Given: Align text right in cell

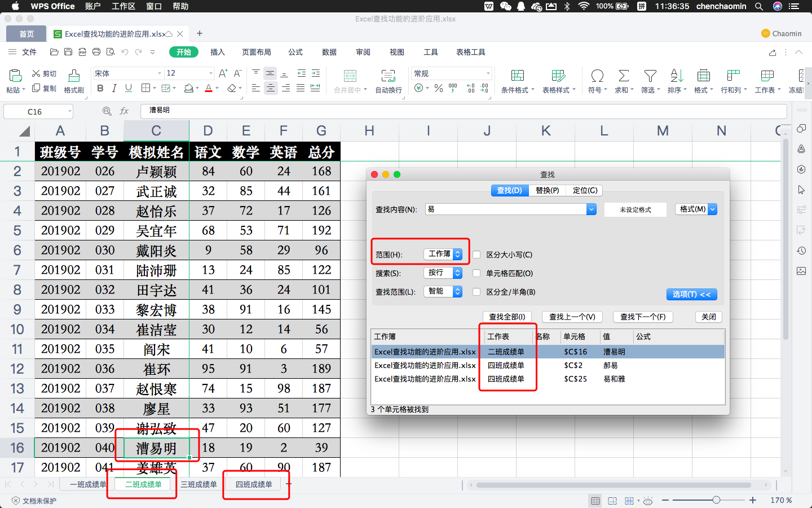Looking at the screenshot, I should pos(286,88).
